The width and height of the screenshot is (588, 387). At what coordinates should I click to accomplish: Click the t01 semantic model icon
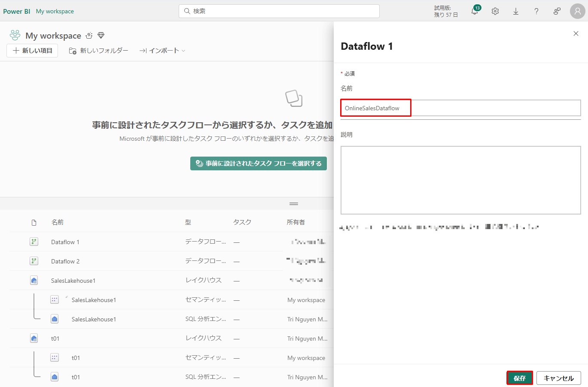point(55,358)
